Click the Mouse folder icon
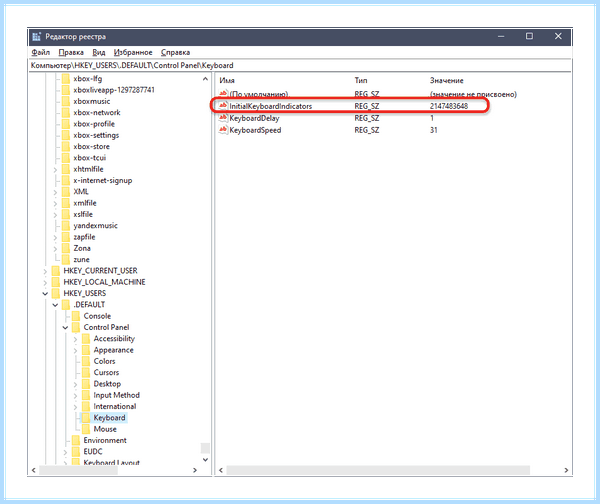600x504 pixels. pyautogui.click(x=86, y=429)
